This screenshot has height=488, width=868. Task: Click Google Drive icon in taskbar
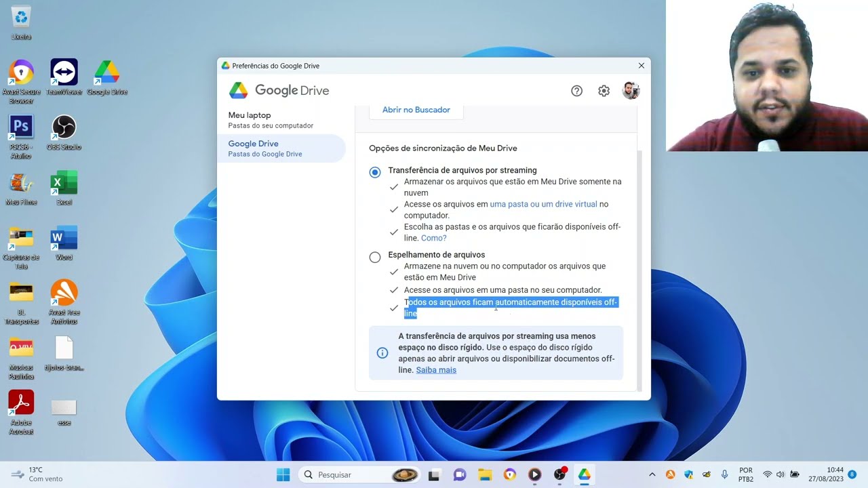coord(584,474)
